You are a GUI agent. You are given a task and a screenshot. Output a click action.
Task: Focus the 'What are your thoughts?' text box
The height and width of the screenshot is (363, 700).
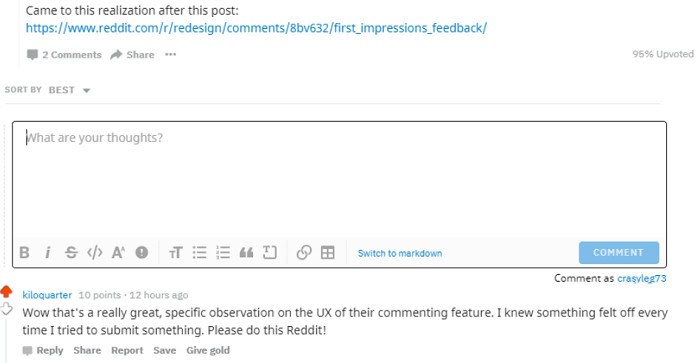(x=339, y=181)
